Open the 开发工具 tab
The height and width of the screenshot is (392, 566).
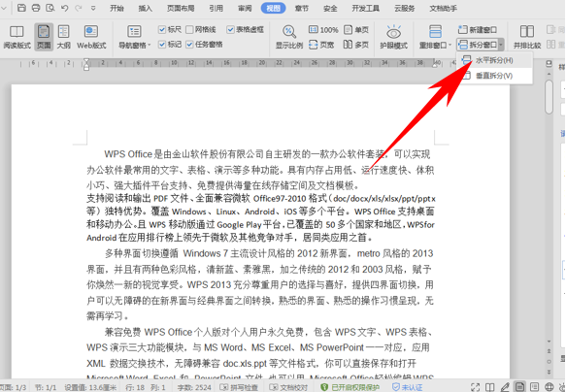coord(365,8)
